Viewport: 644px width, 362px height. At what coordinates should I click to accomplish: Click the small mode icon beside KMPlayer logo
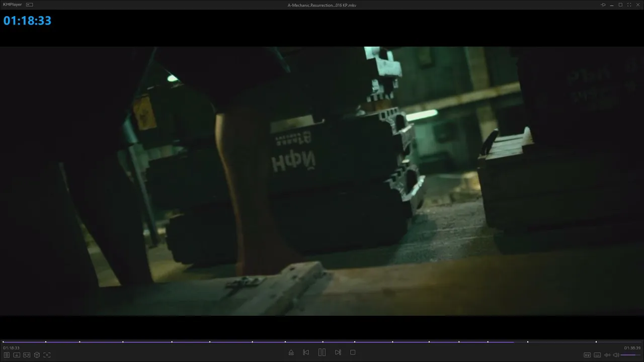30,5
